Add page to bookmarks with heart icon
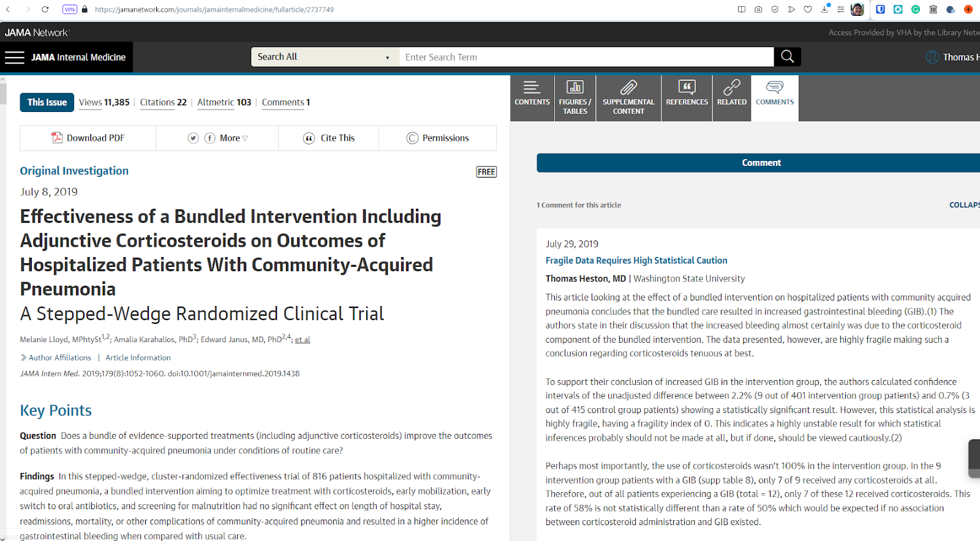 pos(808,9)
